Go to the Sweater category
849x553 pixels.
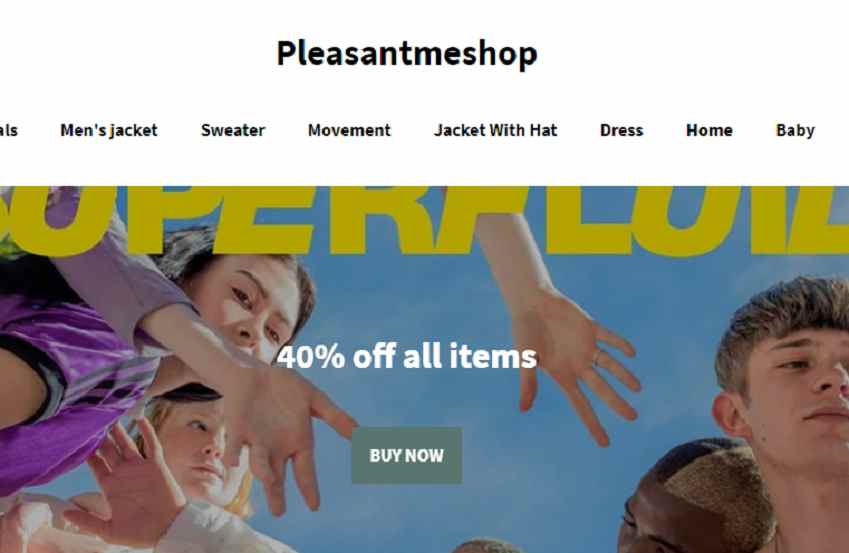click(x=233, y=131)
